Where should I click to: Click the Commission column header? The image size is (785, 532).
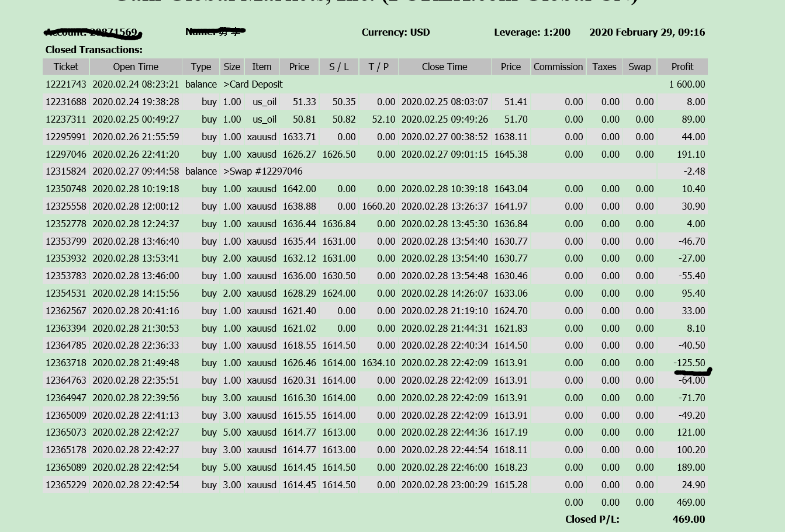coord(558,67)
